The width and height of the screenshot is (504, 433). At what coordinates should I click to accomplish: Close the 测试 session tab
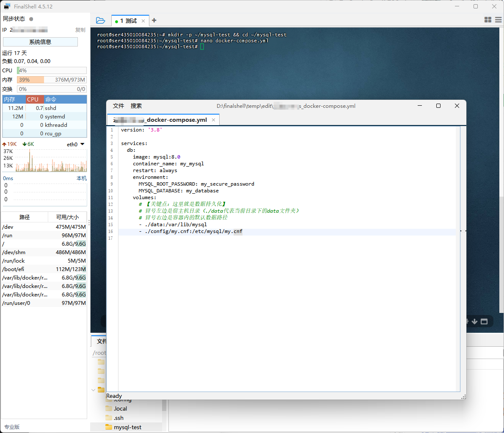pos(143,21)
